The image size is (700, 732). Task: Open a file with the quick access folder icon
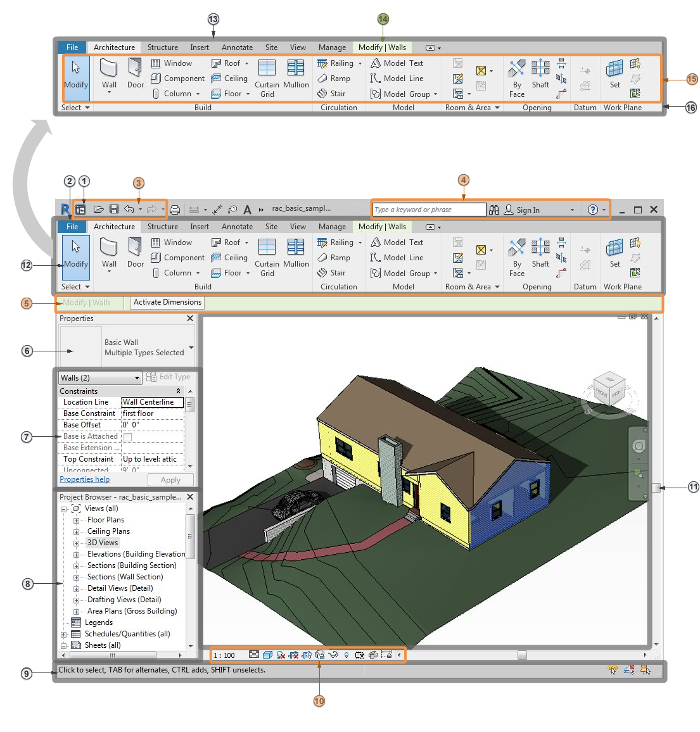point(98,209)
